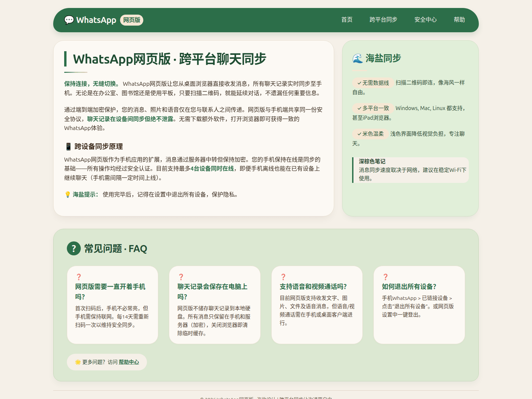Viewport: 532px width, 399px height.
Task: Click the 米色温柔 check tag
Action: coord(370,134)
